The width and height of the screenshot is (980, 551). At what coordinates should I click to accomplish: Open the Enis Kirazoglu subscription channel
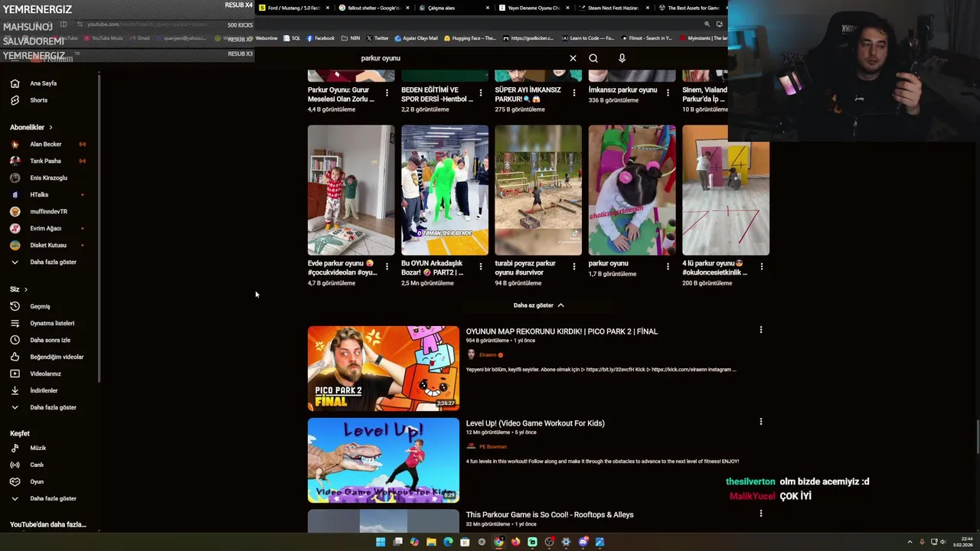[48, 178]
